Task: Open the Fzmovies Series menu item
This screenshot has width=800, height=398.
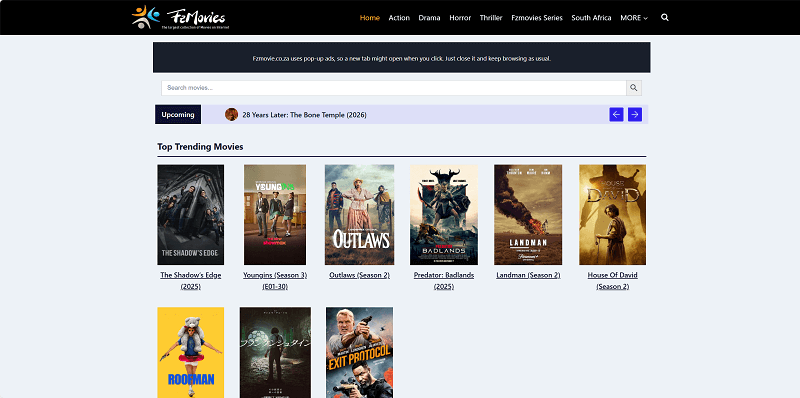Action: [x=537, y=18]
